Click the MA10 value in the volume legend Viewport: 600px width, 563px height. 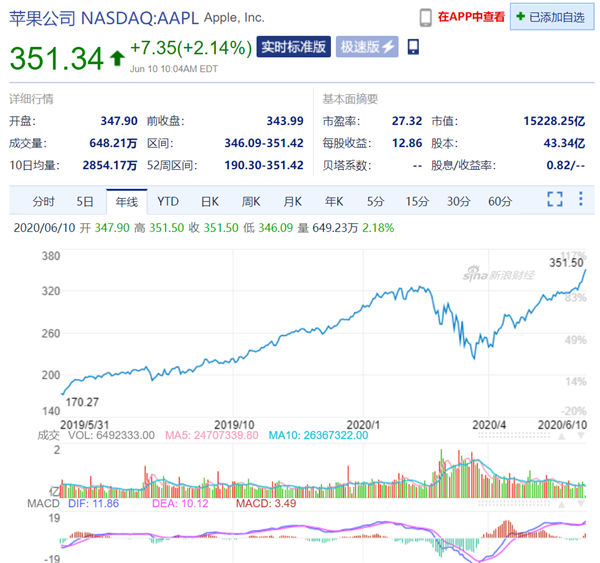(318, 435)
